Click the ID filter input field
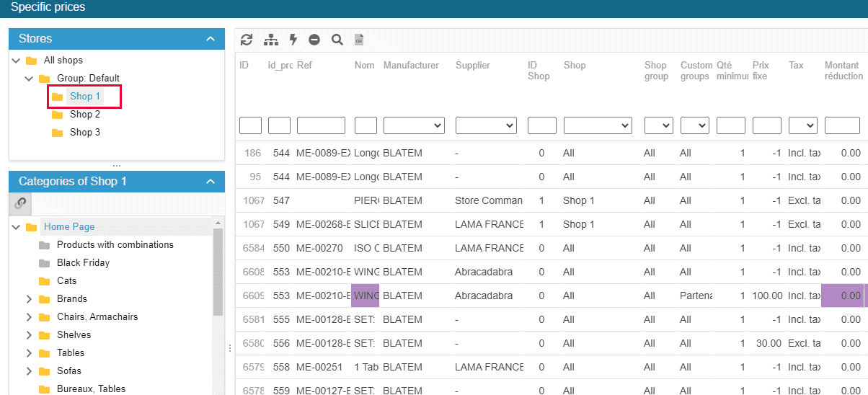 [x=250, y=126]
